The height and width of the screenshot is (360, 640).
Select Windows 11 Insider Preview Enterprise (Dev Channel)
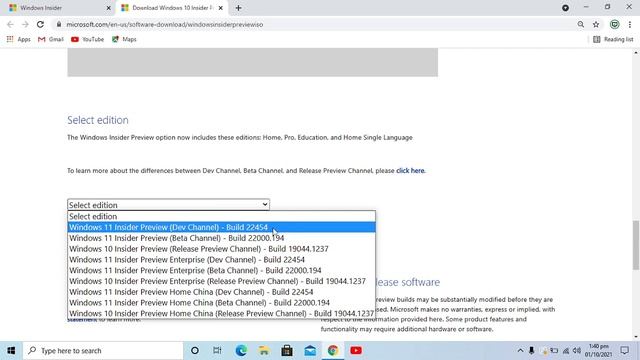(221, 260)
